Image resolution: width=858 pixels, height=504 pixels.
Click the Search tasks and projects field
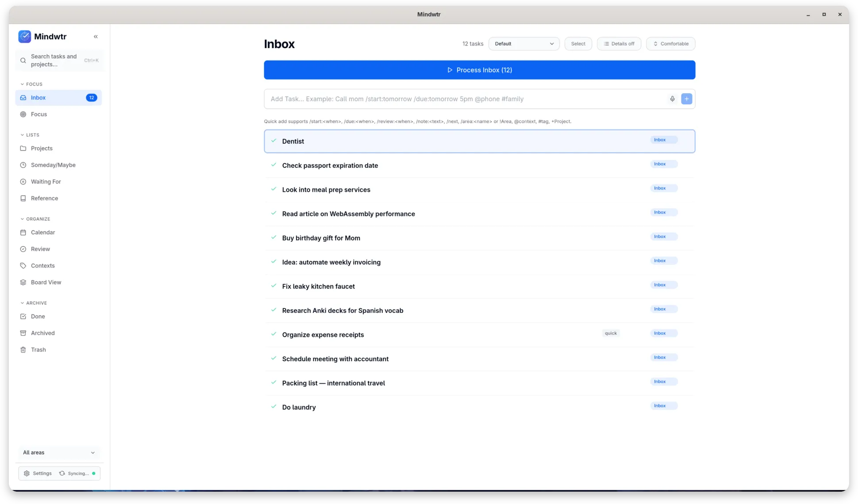(59, 61)
